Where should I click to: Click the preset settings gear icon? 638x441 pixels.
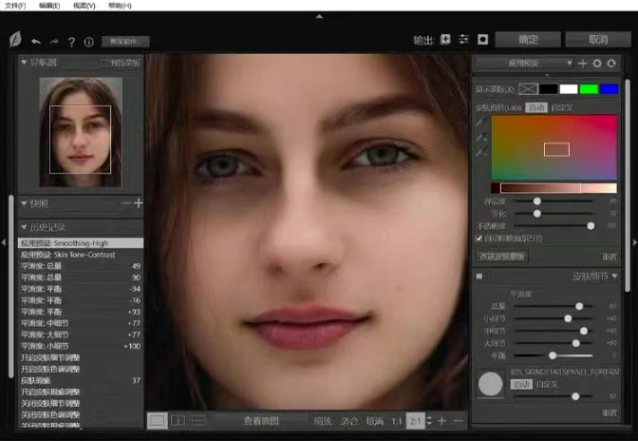[x=598, y=62]
